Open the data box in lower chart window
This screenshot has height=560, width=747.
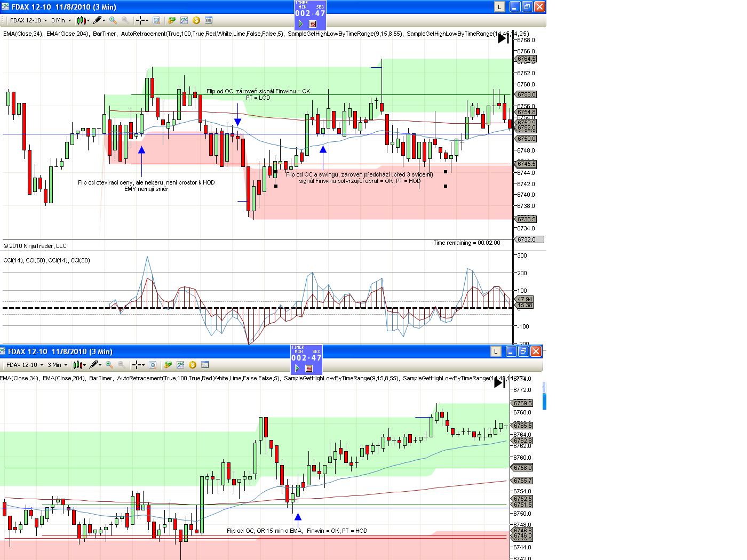pos(153,365)
